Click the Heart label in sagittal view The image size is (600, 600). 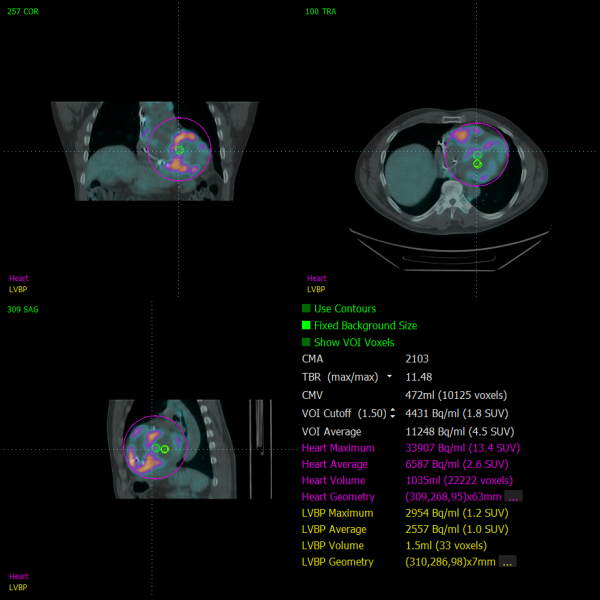19,576
